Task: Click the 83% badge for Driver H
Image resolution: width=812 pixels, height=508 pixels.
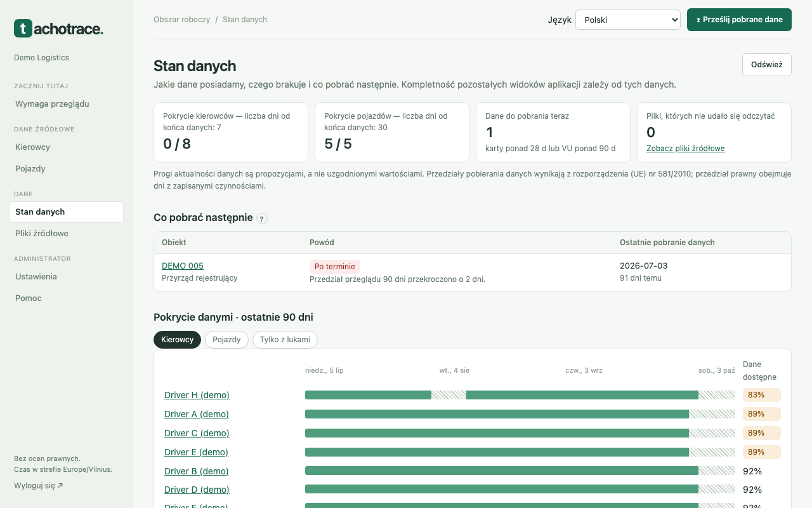Action: (x=762, y=395)
